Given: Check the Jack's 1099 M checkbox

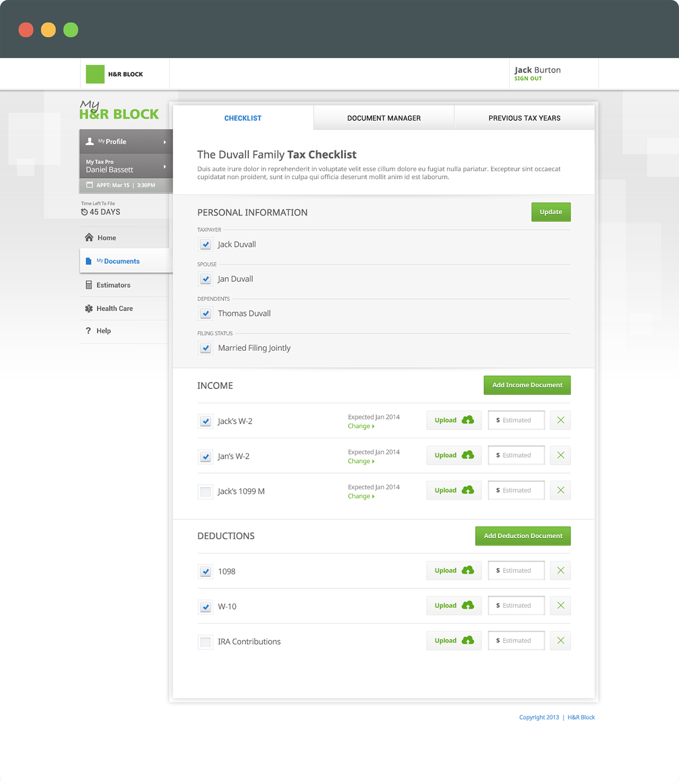Looking at the screenshot, I should pyautogui.click(x=205, y=492).
